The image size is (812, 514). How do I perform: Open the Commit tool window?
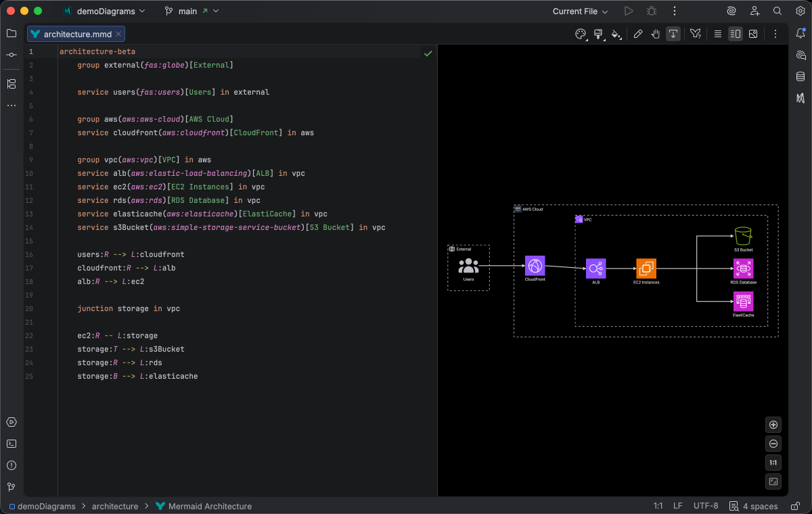pos(12,55)
